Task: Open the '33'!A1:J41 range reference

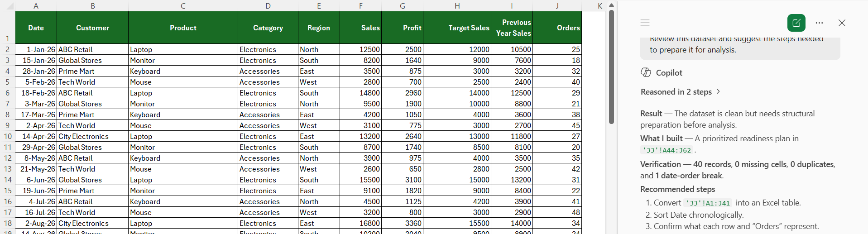Action: (708, 203)
